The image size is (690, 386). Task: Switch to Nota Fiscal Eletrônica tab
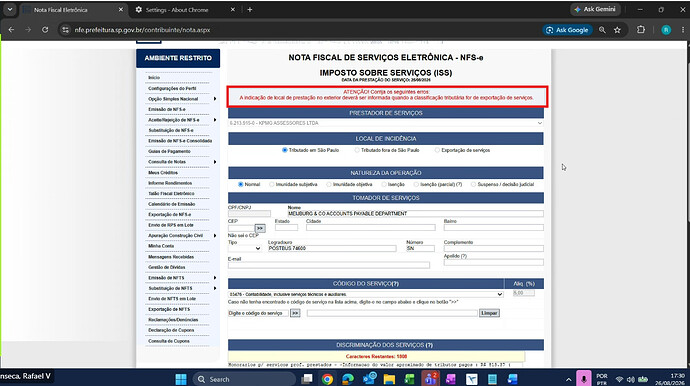pyautogui.click(x=73, y=10)
